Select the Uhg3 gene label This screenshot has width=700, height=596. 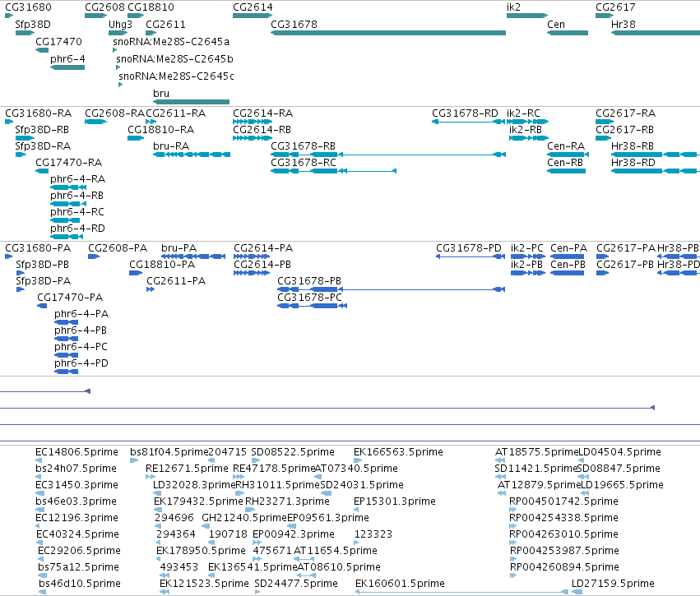tap(120, 25)
